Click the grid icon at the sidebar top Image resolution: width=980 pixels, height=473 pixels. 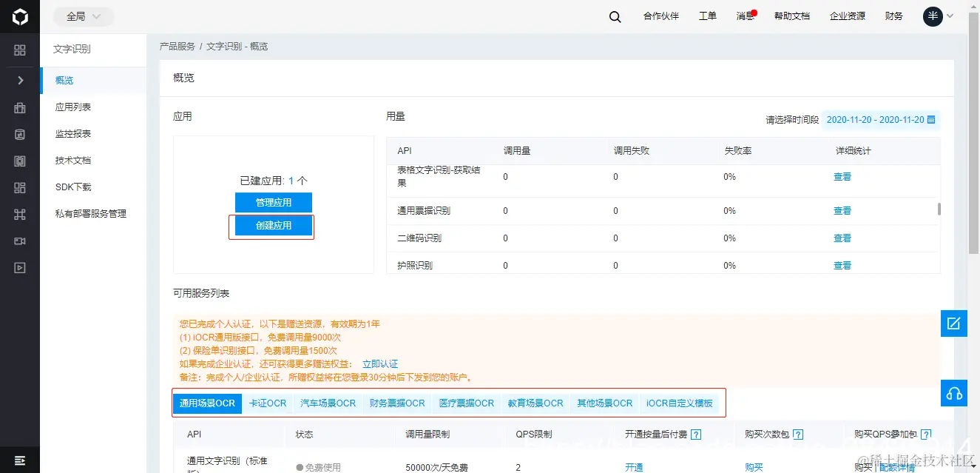20,51
